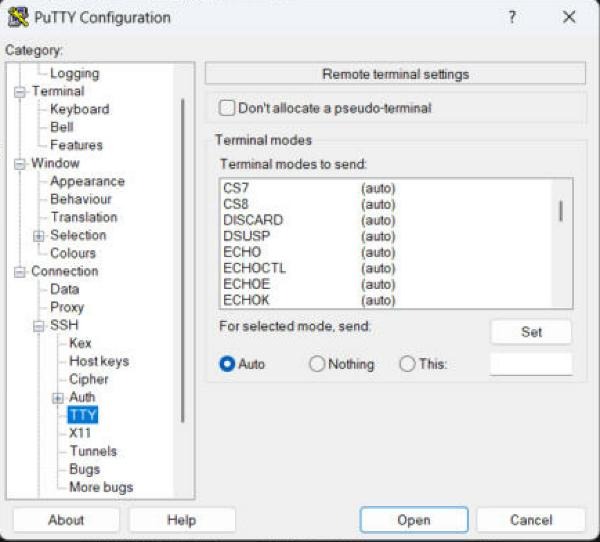
Task: Click the Open button
Action: 414,520
